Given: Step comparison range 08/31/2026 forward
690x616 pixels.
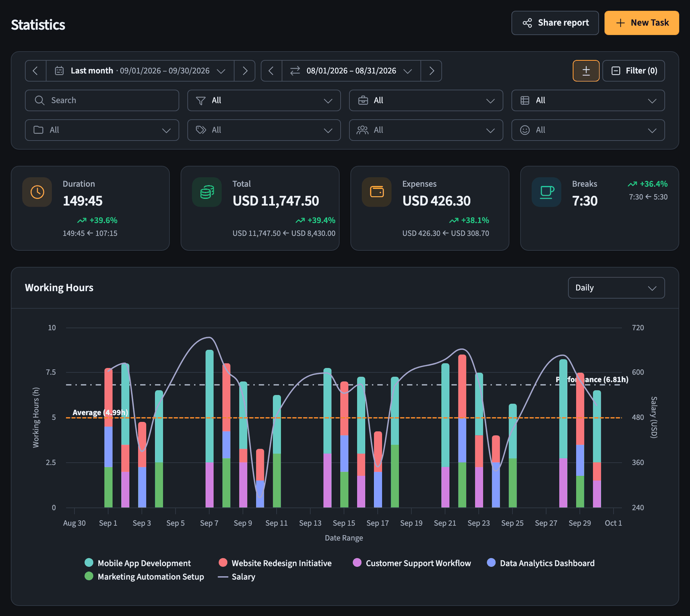Looking at the screenshot, I should 431,71.
